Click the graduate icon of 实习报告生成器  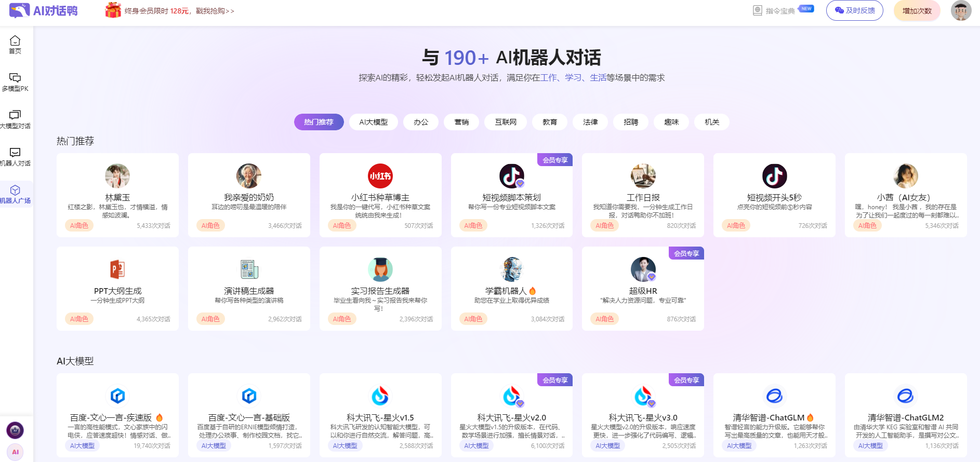[x=380, y=269]
